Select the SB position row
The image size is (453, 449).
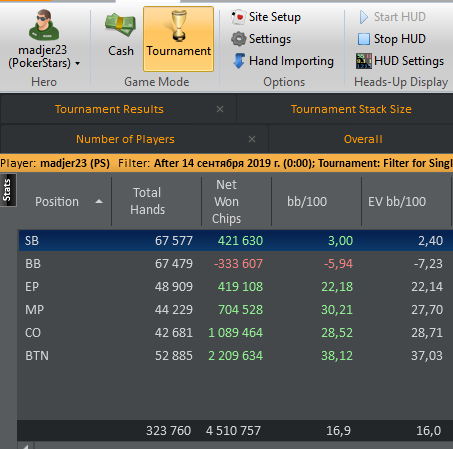236,241
